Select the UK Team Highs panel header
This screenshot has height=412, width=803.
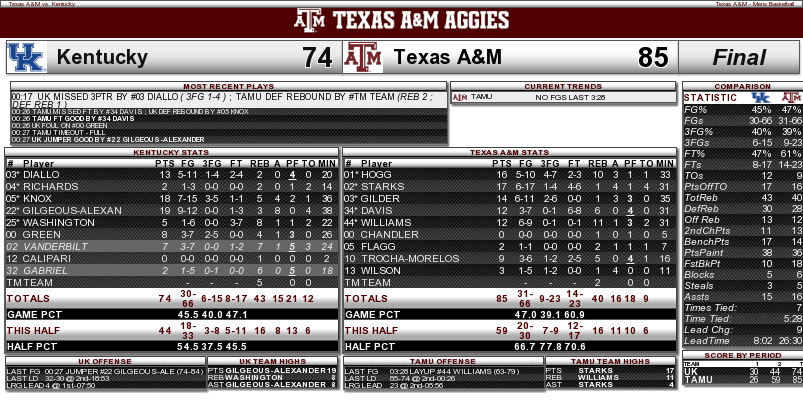pyautogui.click(x=272, y=361)
